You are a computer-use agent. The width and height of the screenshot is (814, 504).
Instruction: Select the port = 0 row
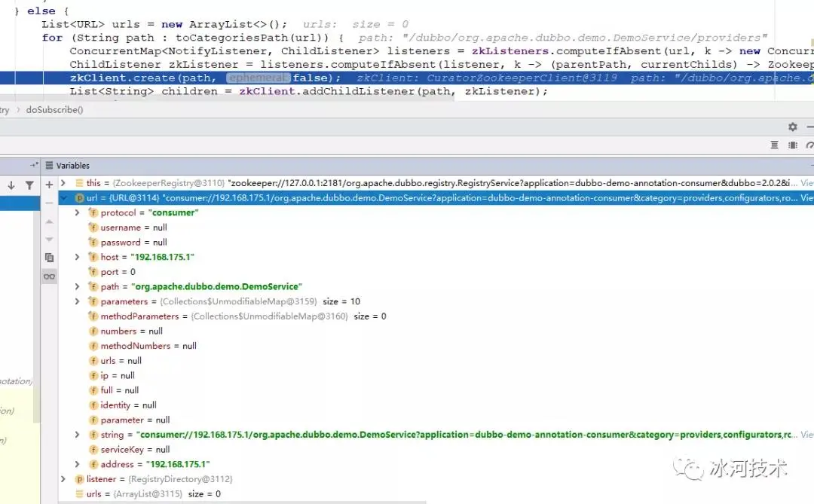tap(436, 271)
